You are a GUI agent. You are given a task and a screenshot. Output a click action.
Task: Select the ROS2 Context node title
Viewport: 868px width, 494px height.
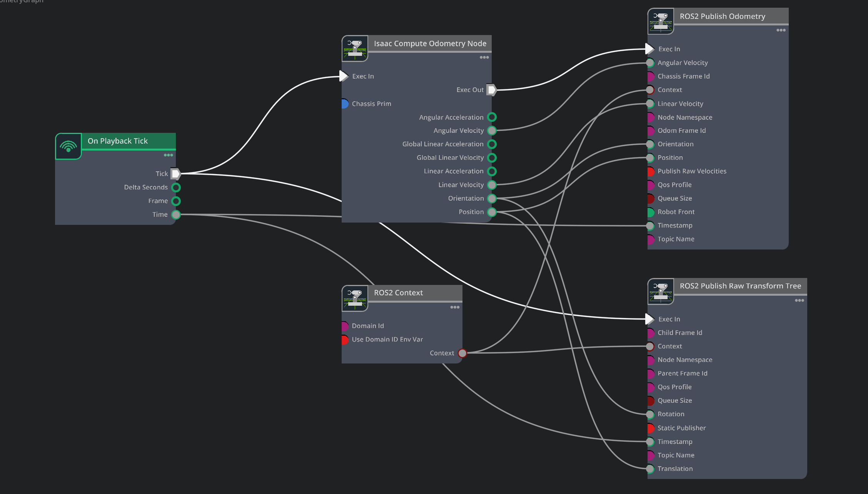398,293
